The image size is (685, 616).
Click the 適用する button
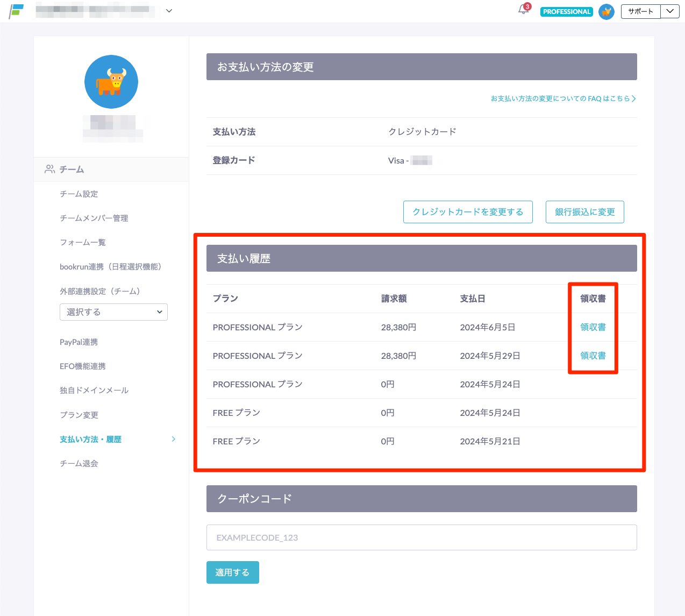(x=233, y=572)
